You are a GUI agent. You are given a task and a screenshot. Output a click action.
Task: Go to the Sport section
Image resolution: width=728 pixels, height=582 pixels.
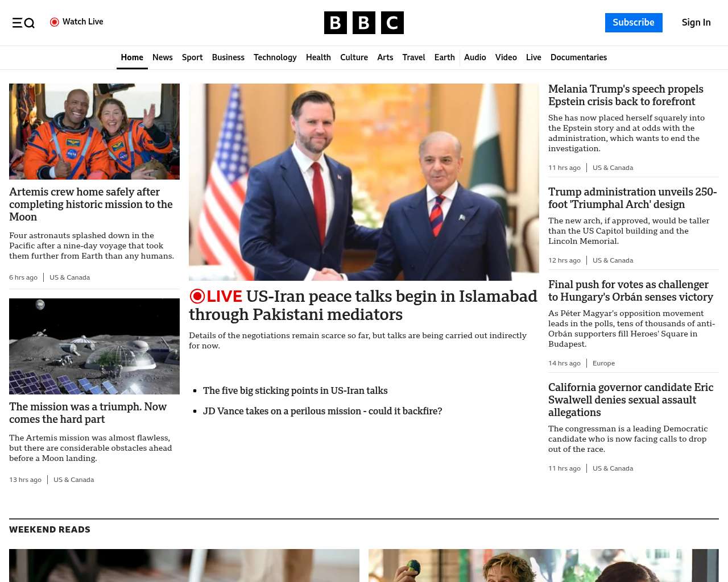coord(192,57)
